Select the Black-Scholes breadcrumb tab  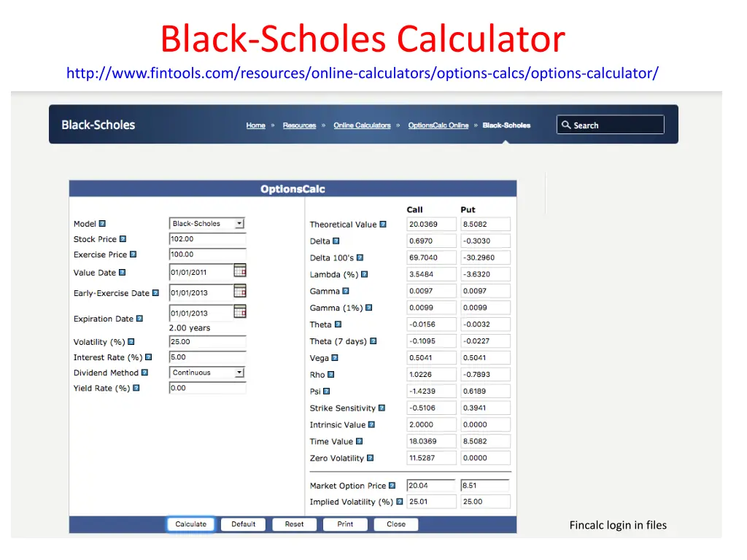click(506, 125)
